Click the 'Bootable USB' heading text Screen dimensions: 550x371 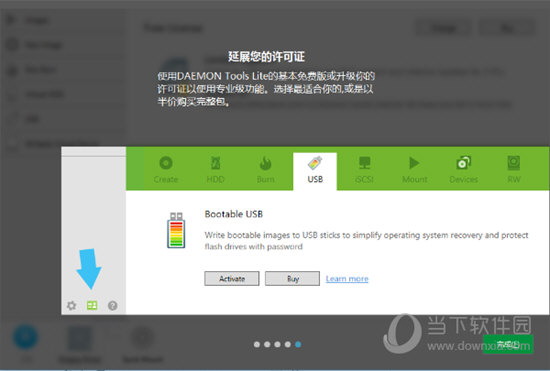[234, 214]
